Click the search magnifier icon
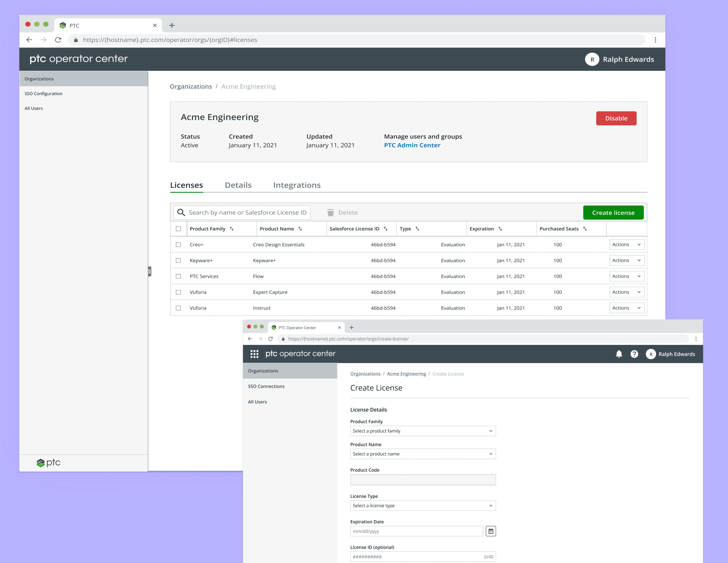The height and width of the screenshot is (563, 728). pos(181,213)
